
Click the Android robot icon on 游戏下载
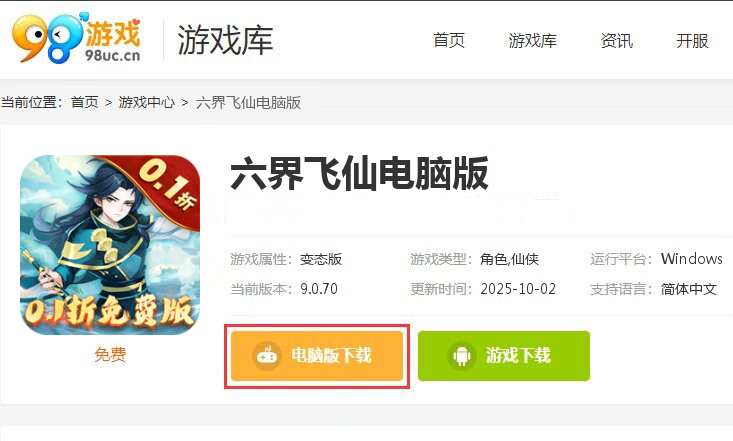click(x=462, y=356)
